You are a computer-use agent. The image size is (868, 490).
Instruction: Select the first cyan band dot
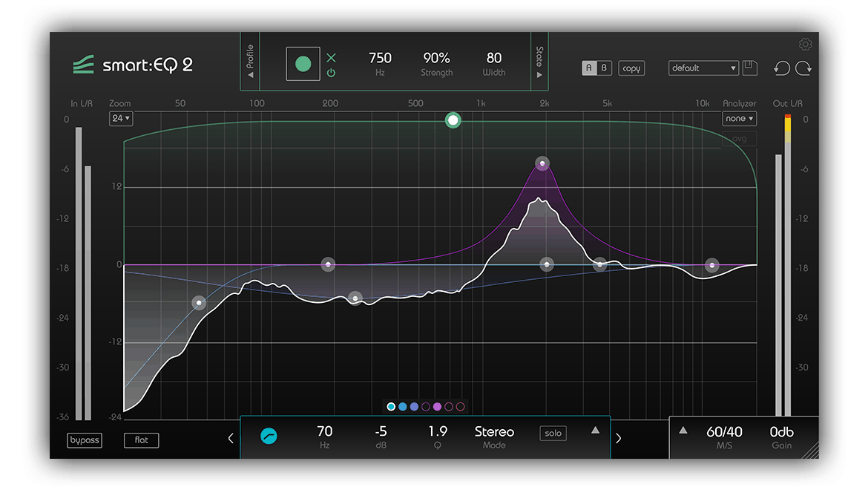click(x=391, y=407)
